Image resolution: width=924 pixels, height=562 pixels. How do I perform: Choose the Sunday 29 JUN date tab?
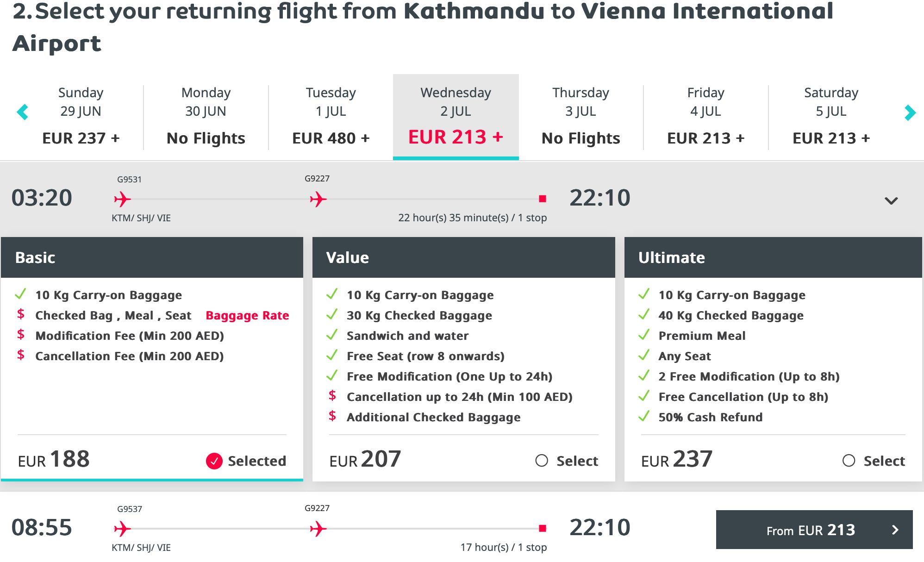pos(81,116)
